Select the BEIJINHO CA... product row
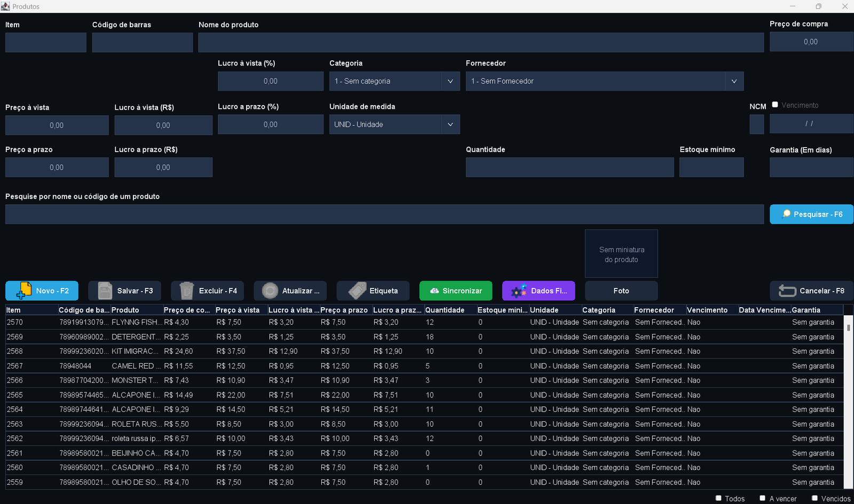This screenshot has height=504, width=854. coord(424,453)
